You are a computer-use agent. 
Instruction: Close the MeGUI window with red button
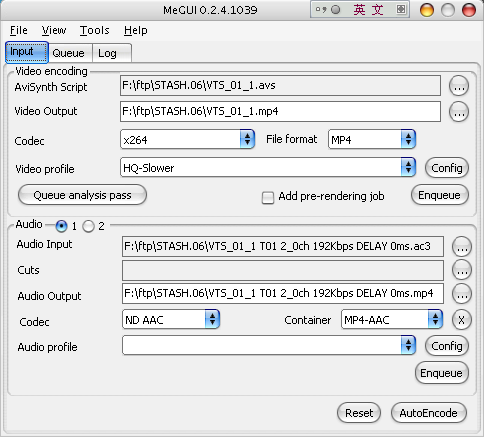pyautogui.click(x=469, y=10)
